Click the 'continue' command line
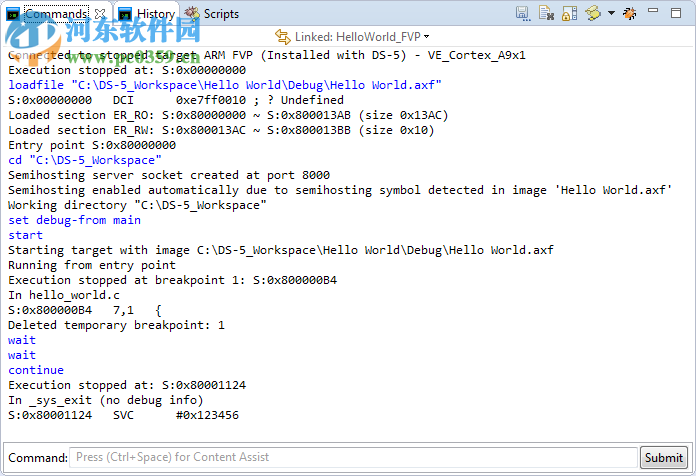Image resolution: width=696 pixels, height=476 pixels. (x=36, y=370)
